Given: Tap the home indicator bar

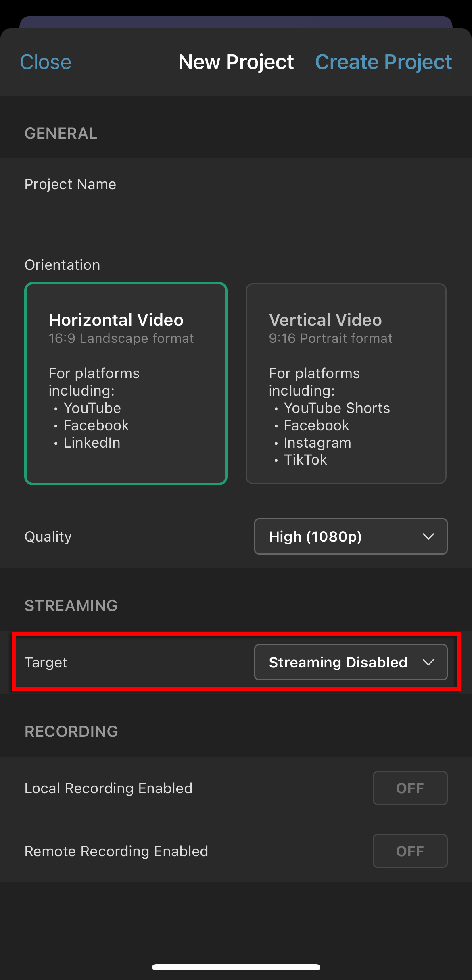Looking at the screenshot, I should (x=236, y=967).
